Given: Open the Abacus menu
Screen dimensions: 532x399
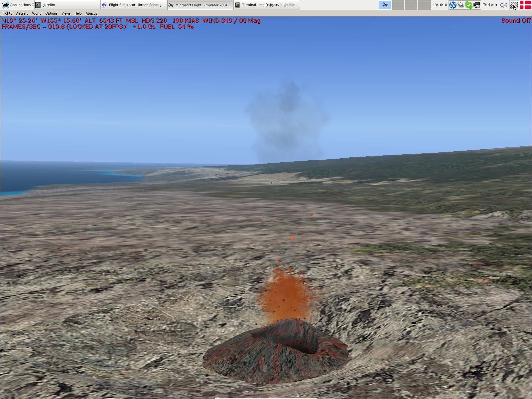Looking at the screenshot, I should coord(91,13).
